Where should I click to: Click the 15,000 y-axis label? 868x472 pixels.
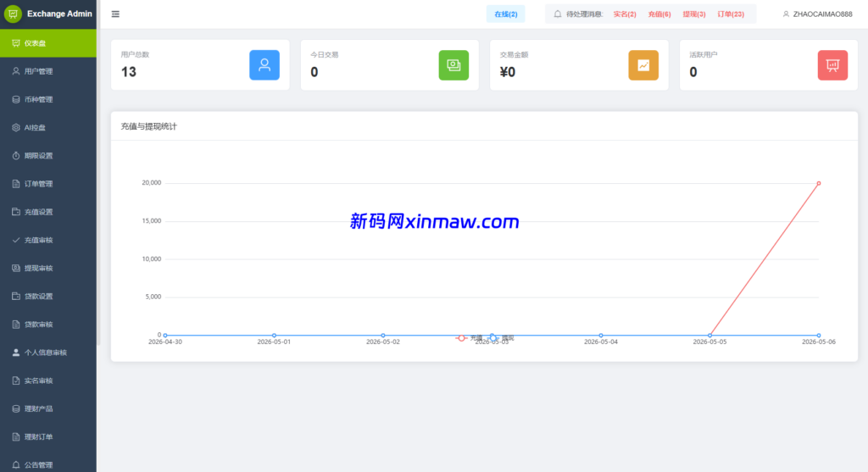click(151, 221)
